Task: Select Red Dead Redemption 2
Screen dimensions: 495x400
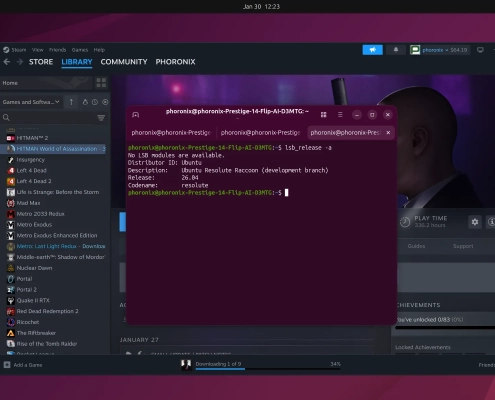Action: pos(47,311)
